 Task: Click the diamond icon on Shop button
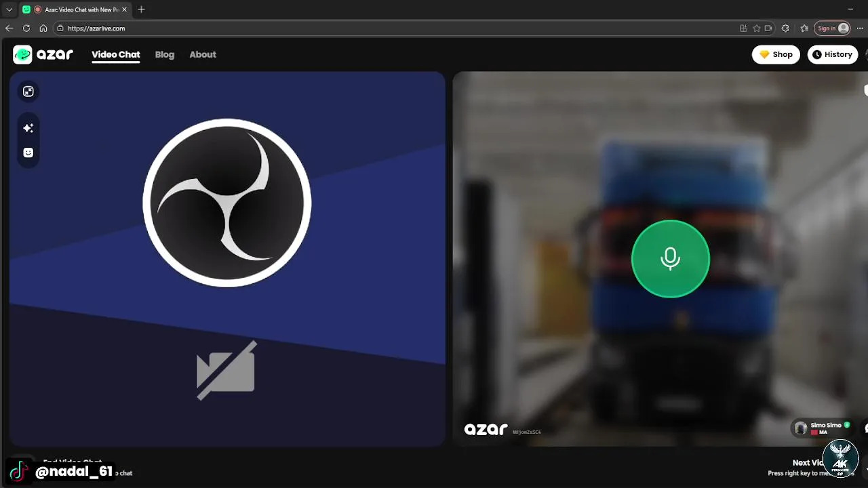point(764,55)
